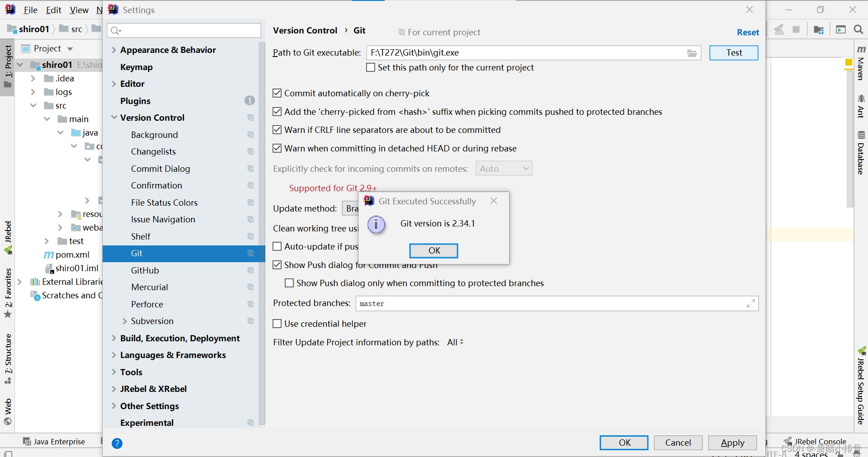Expand Build, Execution, Deployment group
This screenshot has width=868, height=457.
114,338
